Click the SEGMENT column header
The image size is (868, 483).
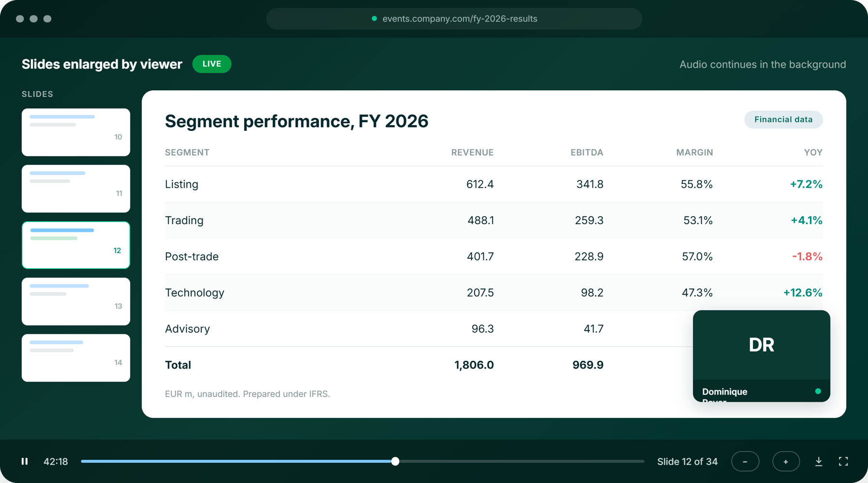[187, 153]
